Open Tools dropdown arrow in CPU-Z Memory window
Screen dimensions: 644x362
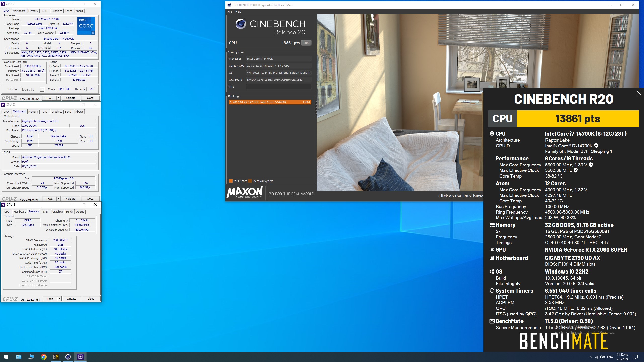pos(59,299)
